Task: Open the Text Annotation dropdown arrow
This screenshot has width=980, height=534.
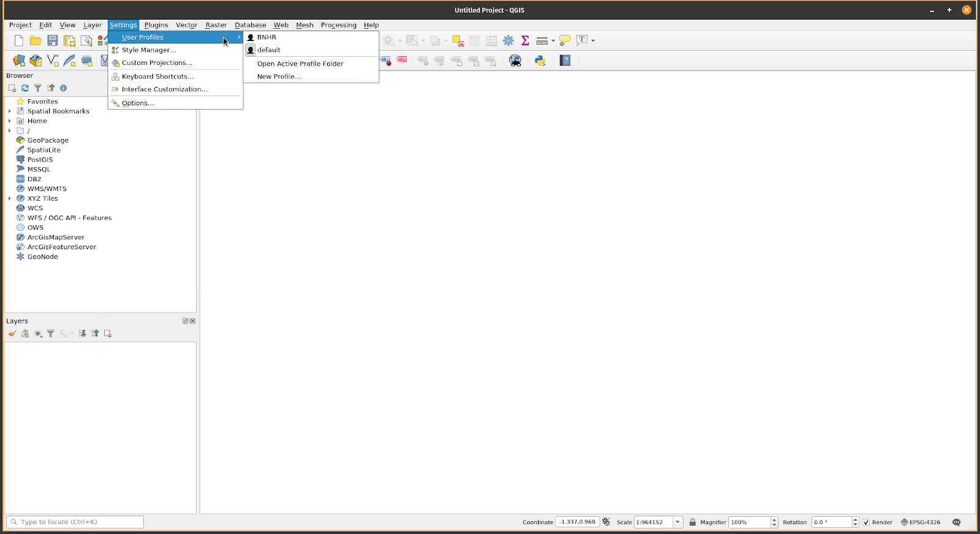Action: pos(593,41)
